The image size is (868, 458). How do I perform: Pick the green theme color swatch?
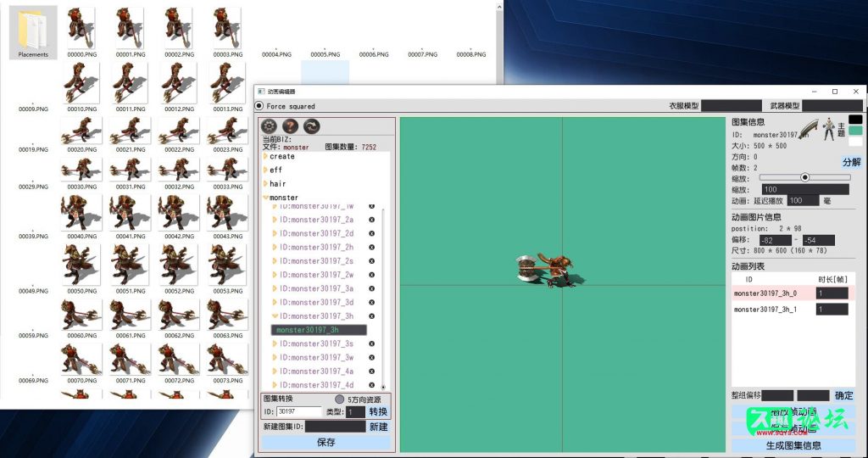point(855,131)
